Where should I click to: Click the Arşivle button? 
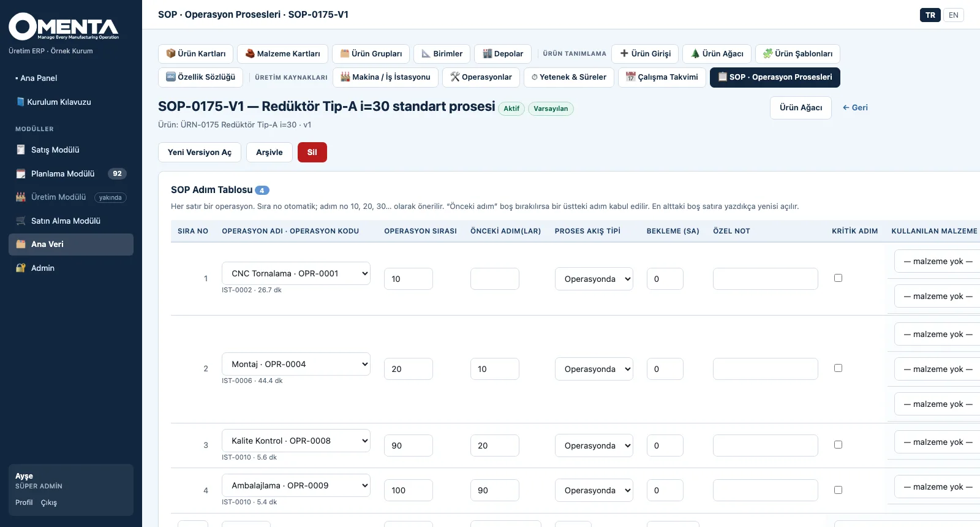click(x=269, y=153)
